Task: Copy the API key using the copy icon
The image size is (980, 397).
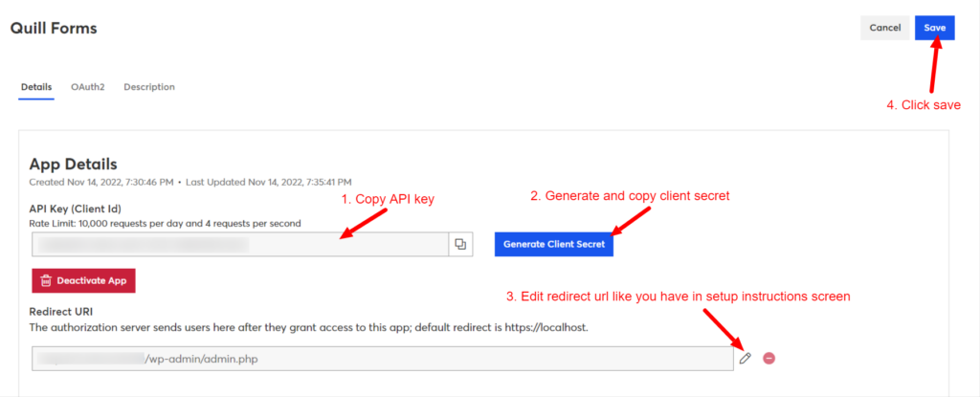Action: 460,245
